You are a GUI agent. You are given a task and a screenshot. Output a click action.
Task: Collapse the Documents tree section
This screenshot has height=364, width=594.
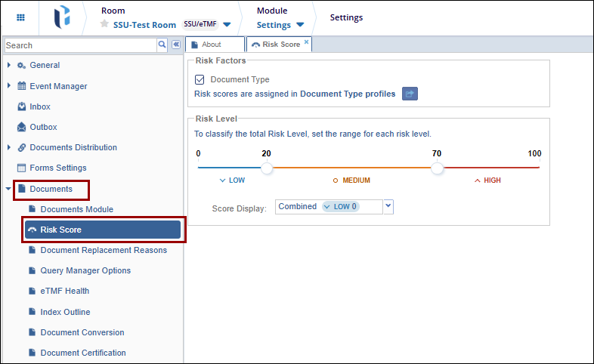point(9,189)
